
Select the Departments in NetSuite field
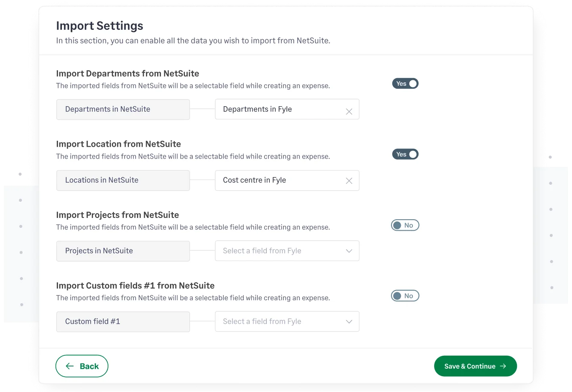[123, 110]
